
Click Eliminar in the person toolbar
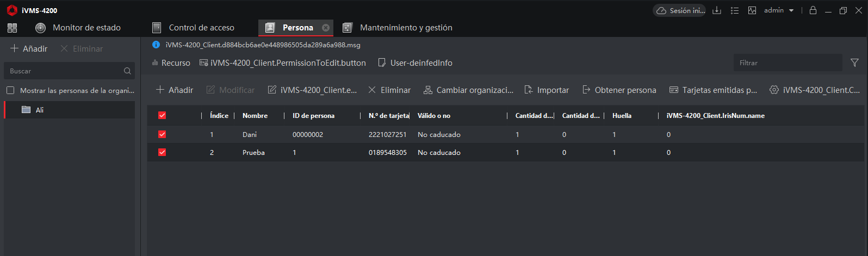click(x=389, y=90)
